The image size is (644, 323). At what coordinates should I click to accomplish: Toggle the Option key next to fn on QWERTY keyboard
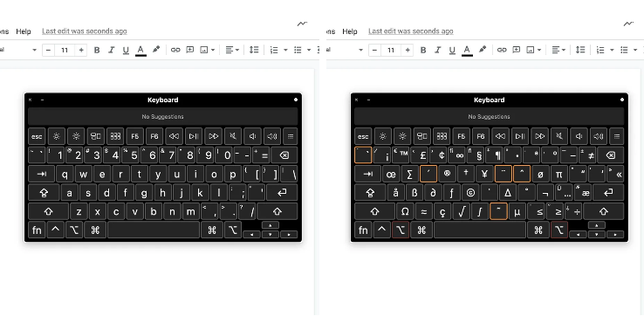74,230
